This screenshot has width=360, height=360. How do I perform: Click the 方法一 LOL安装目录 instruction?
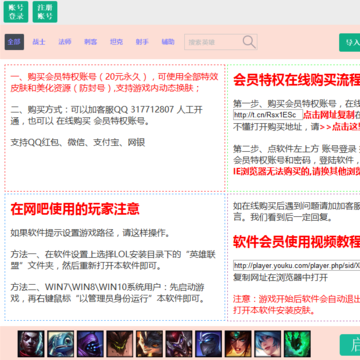pos(113,261)
